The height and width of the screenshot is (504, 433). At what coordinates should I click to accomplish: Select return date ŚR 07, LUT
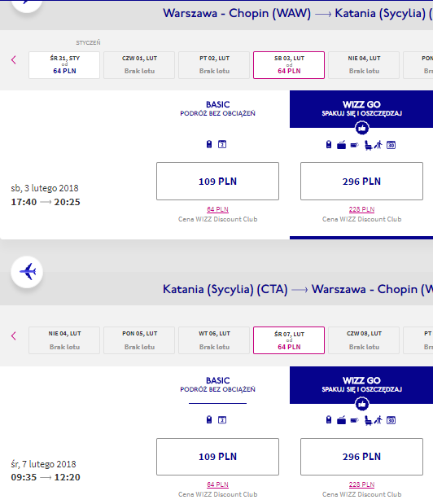289,340
